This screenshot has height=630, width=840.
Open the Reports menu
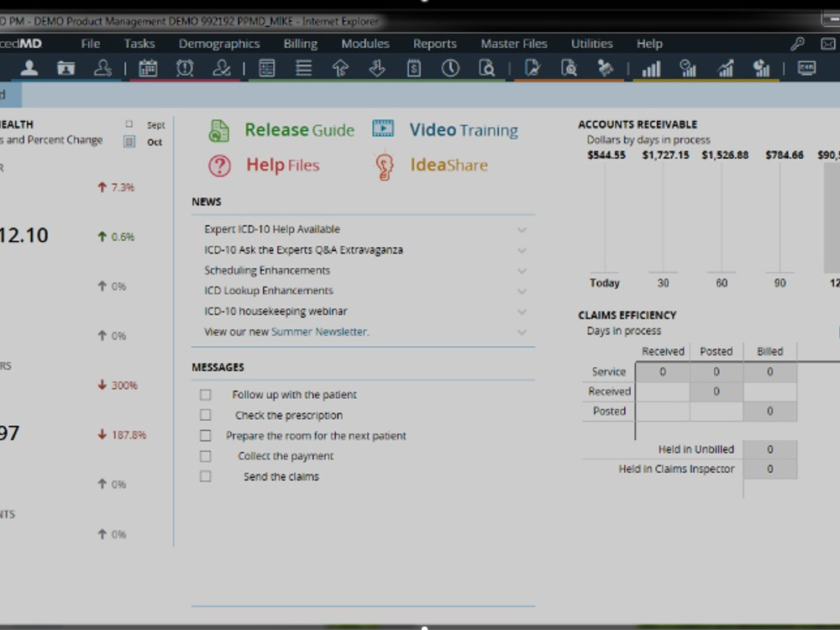click(434, 44)
